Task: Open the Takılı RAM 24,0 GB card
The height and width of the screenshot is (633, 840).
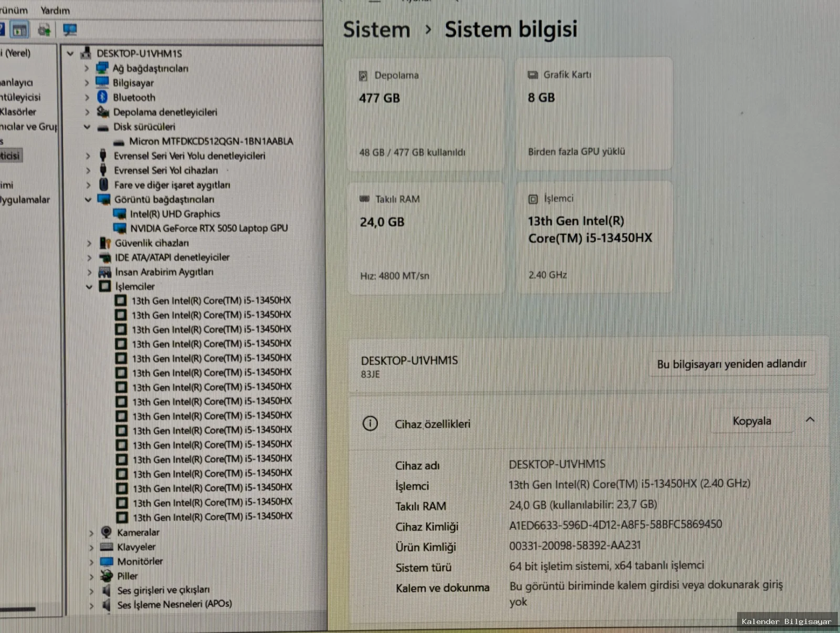Action: pyautogui.click(x=426, y=238)
